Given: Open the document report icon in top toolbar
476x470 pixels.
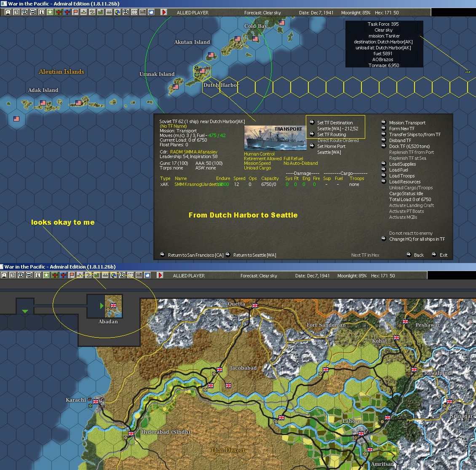Looking at the screenshot, I should [x=16, y=12].
